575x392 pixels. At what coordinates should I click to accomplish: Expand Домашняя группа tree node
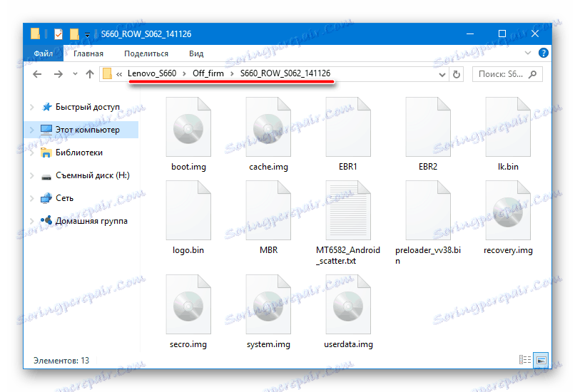tap(32, 221)
